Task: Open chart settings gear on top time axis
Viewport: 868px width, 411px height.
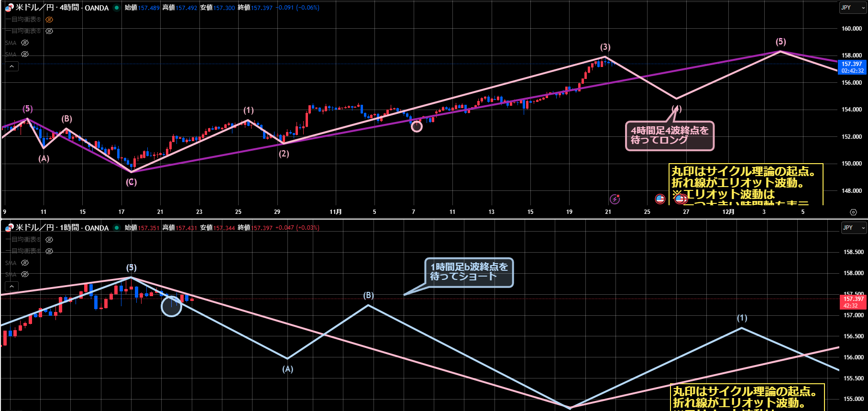Action: [853, 212]
